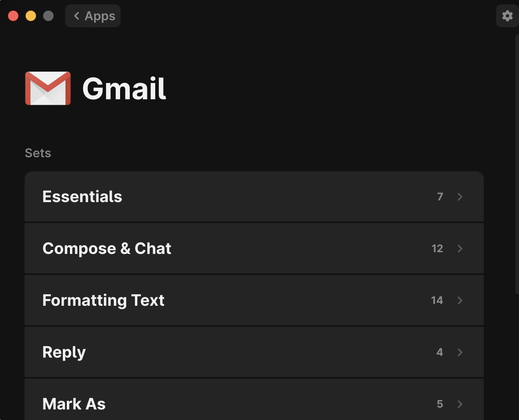Expand Essentials via its right chevron
This screenshot has width=519, height=420.
(460, 197)
